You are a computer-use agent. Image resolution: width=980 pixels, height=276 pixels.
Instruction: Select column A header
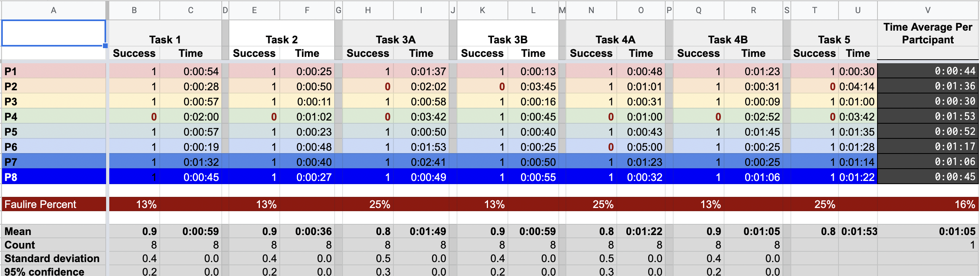(x=54, y=10)
